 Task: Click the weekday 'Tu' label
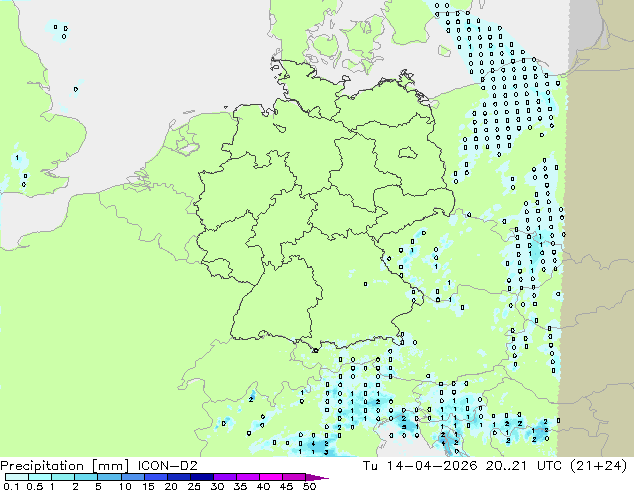(370, 466)
